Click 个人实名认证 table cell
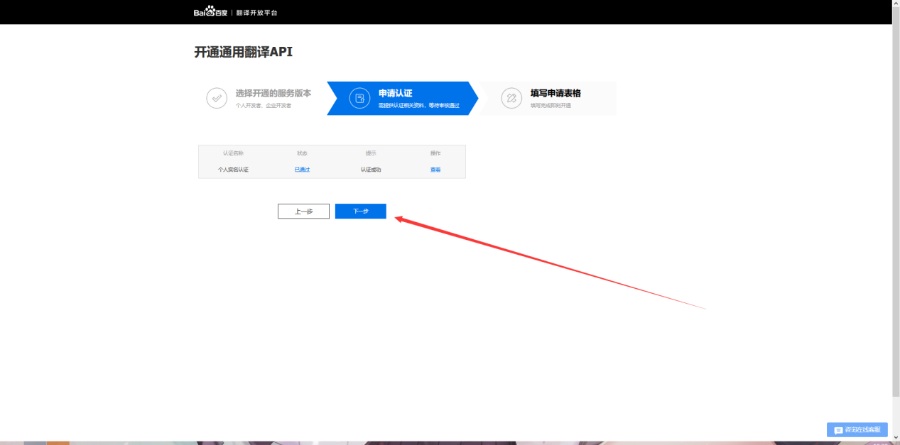Screen dimensions: 900x445 coord(233,170)
